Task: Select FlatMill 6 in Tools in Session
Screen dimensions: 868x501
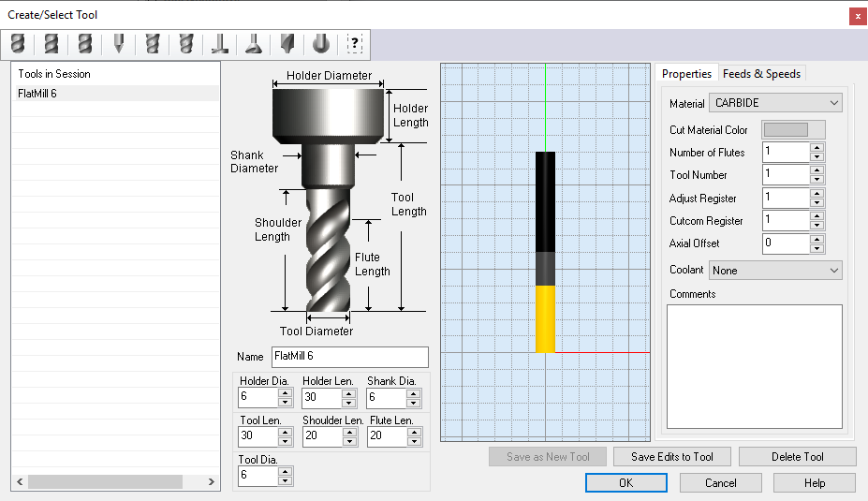Action: 116,93
